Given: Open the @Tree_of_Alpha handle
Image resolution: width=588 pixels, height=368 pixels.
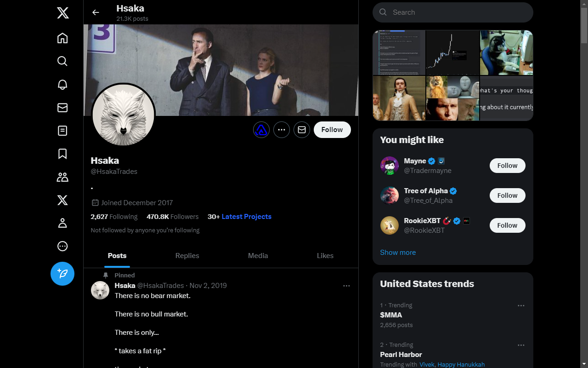Looking at the screenshot, I should point(428,201).
